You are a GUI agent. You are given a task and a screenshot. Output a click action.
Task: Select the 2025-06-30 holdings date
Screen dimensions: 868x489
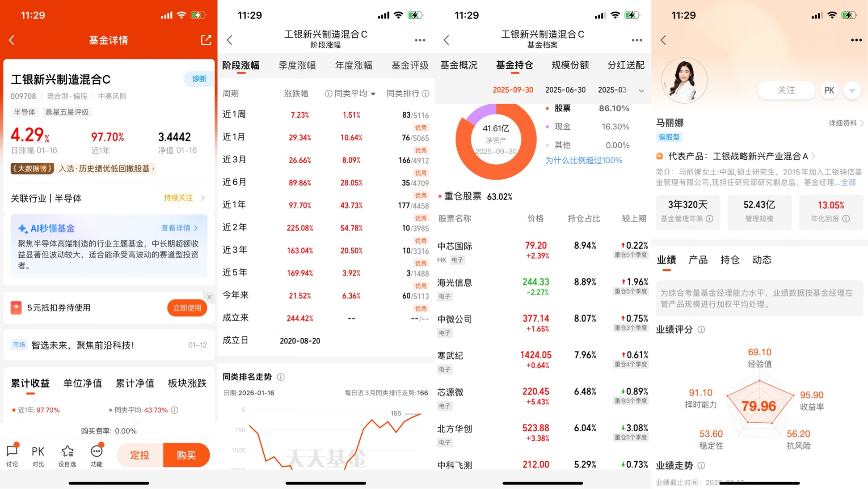[565, 90]
